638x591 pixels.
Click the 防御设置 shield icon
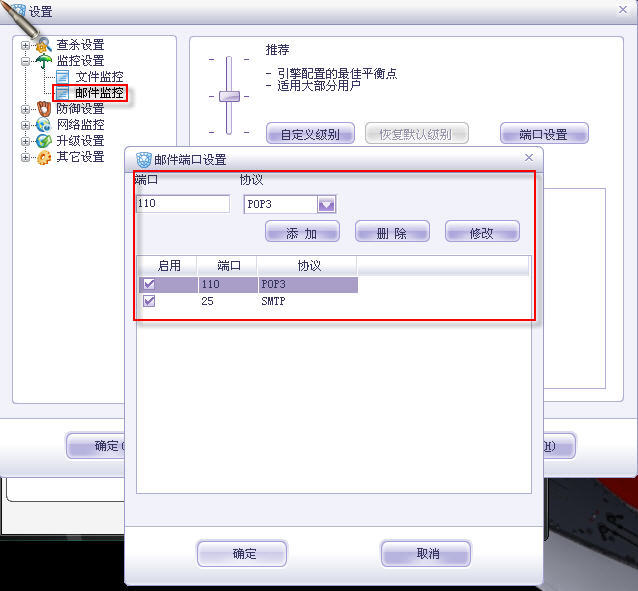tap(44, 109)
